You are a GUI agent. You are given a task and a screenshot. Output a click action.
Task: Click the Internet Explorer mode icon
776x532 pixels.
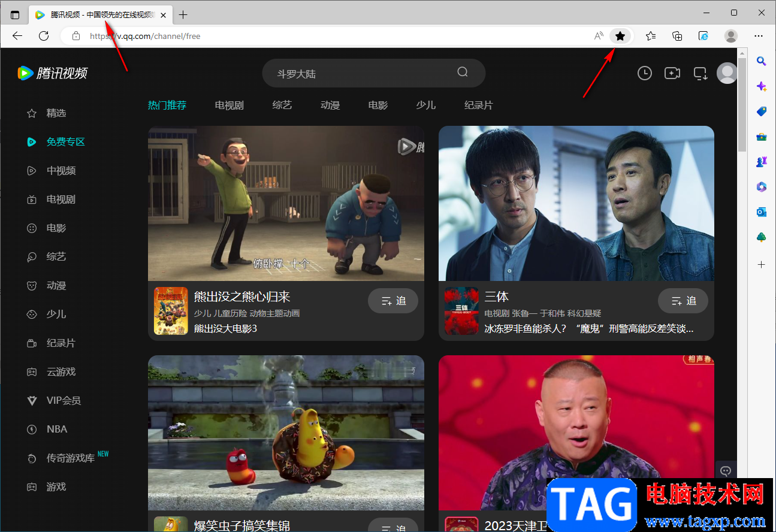click(704, 36)
